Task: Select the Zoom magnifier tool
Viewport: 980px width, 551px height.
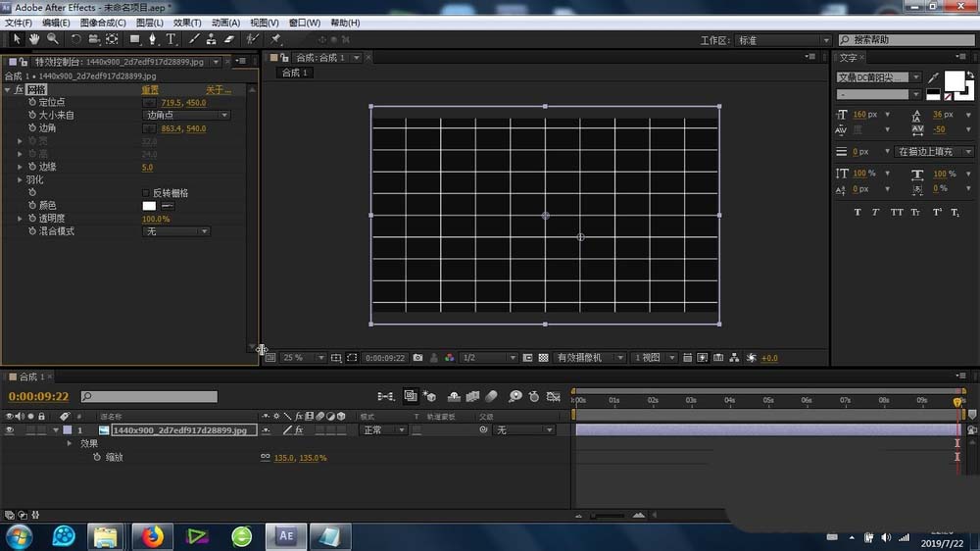Action: point(52,39)
